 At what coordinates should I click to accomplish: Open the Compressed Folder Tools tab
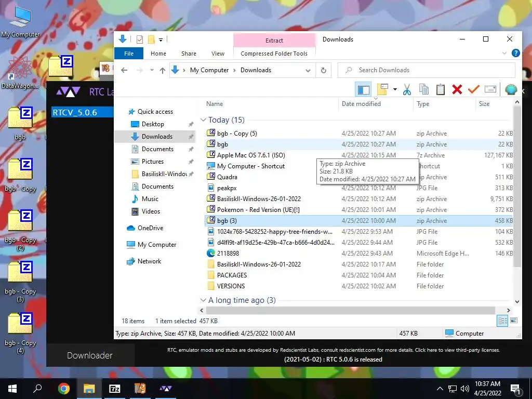coord(274,54)
